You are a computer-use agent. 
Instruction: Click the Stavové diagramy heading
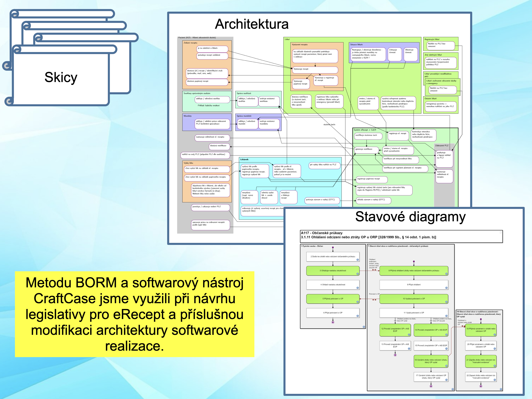410,217
